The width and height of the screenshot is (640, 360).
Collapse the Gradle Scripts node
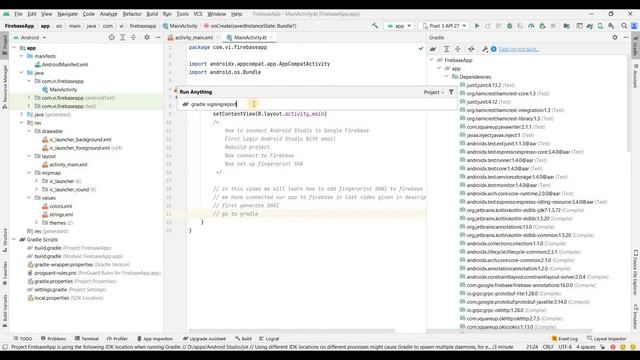(x=14, y=239)
